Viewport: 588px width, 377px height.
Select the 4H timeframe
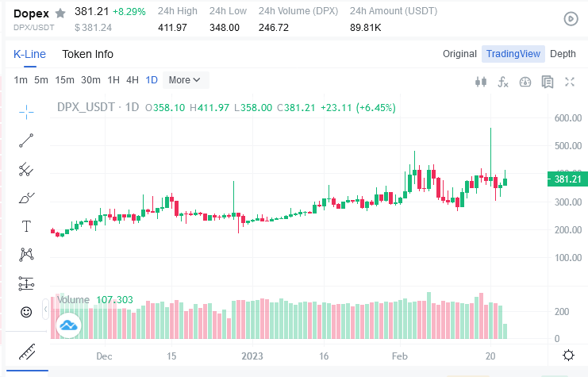tap(132, 79)
